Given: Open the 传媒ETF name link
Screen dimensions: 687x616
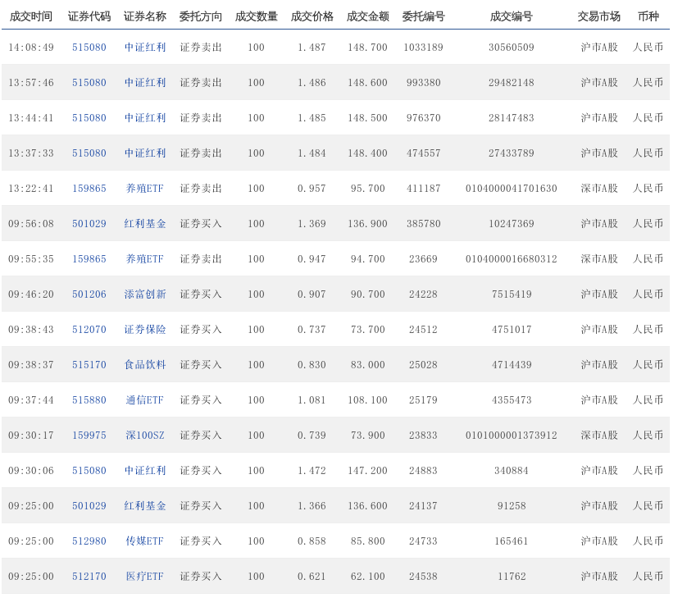Looking at the screenshot, I should (x=145, y=541).
